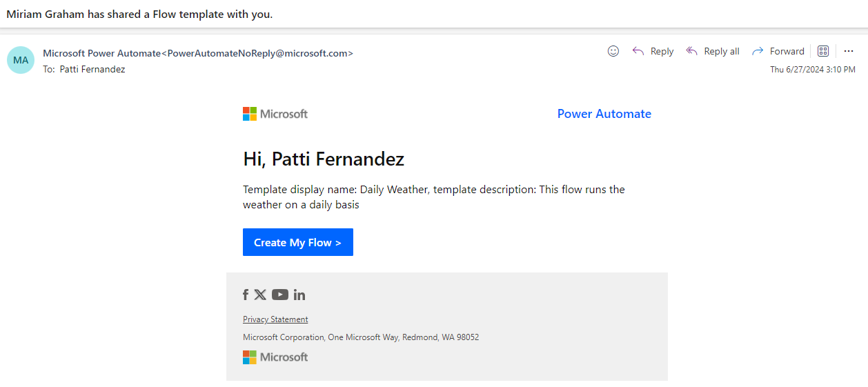The height and width of the screenshot is (387, 868).
Task: Click the sender name Microsoft Power Automate
Action: point(101,53)
